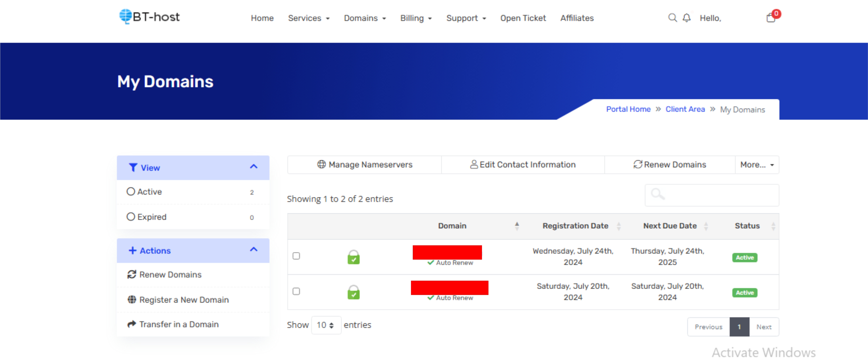Click Manage Nameservers globe button

pos(365,164)
